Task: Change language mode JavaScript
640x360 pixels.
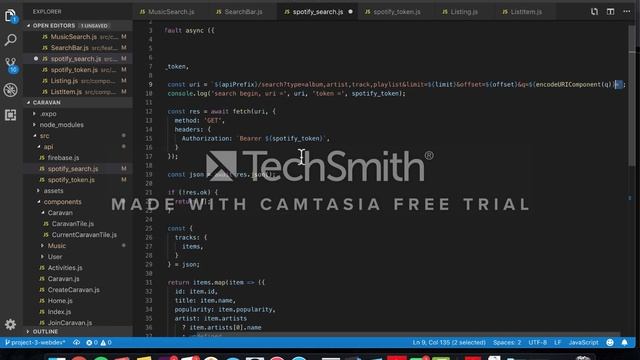Action: click(583, 342)
